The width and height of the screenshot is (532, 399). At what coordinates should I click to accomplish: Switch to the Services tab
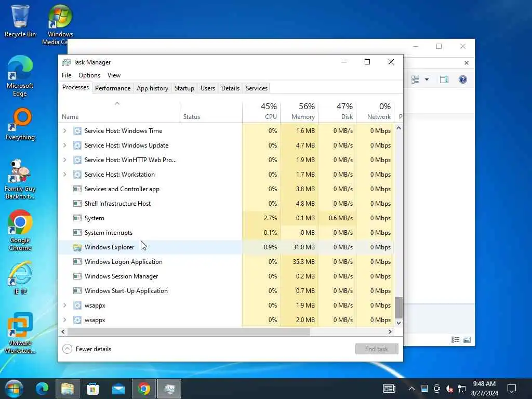click(257, 88)
